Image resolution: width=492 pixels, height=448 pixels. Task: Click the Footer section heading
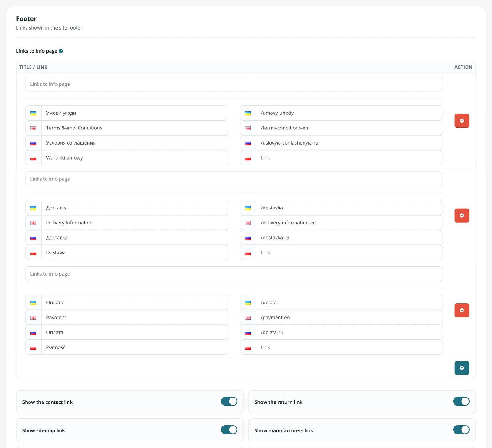tap(26, 19)
